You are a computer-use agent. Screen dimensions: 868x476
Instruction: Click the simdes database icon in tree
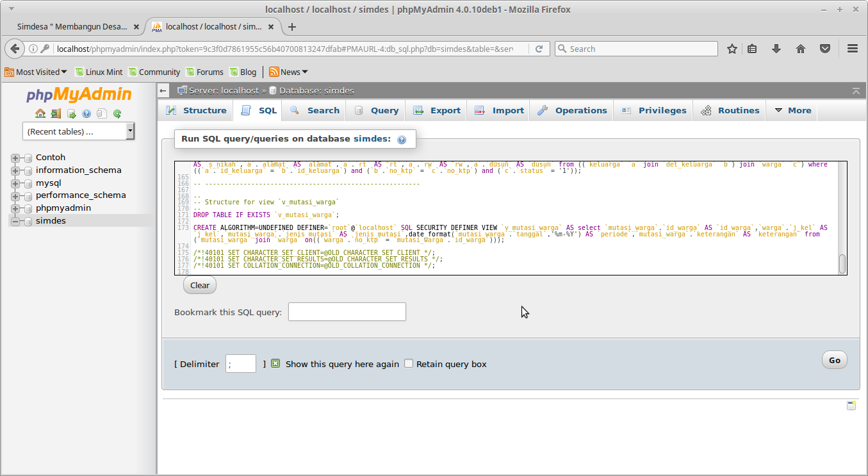(x=28, y=221)
